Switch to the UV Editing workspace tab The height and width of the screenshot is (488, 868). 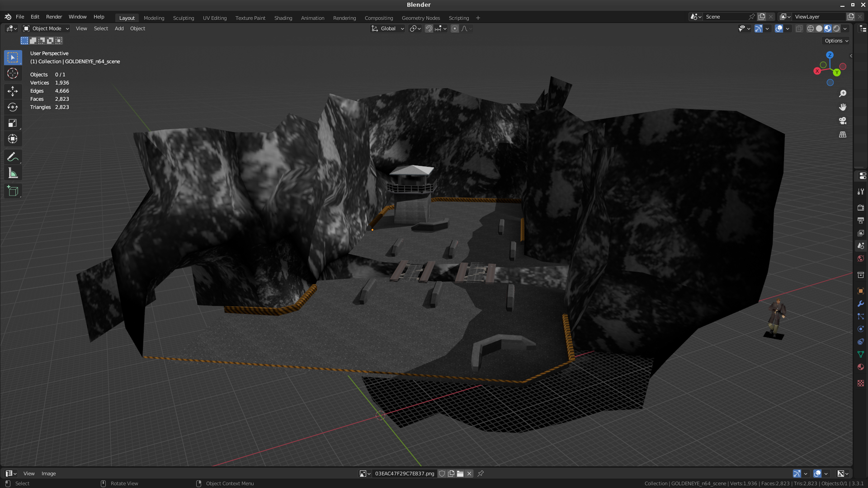pyautogui.click(x=214, y=18)
